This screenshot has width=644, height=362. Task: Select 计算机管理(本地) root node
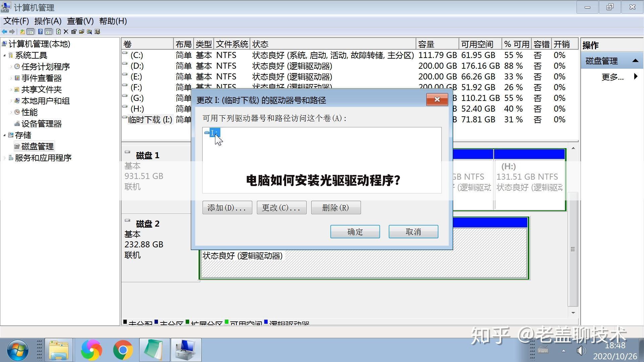39,44
